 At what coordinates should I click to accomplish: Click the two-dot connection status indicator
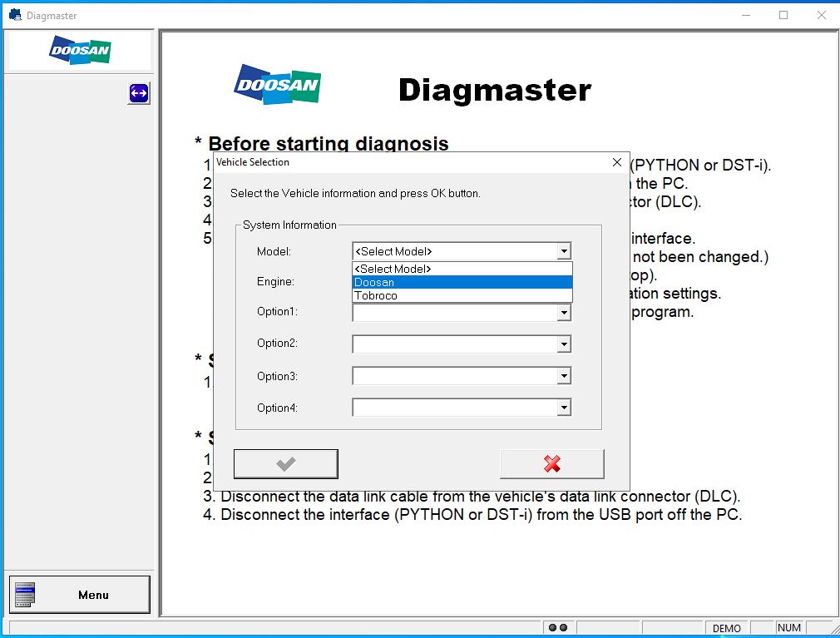tap(558, 628)
